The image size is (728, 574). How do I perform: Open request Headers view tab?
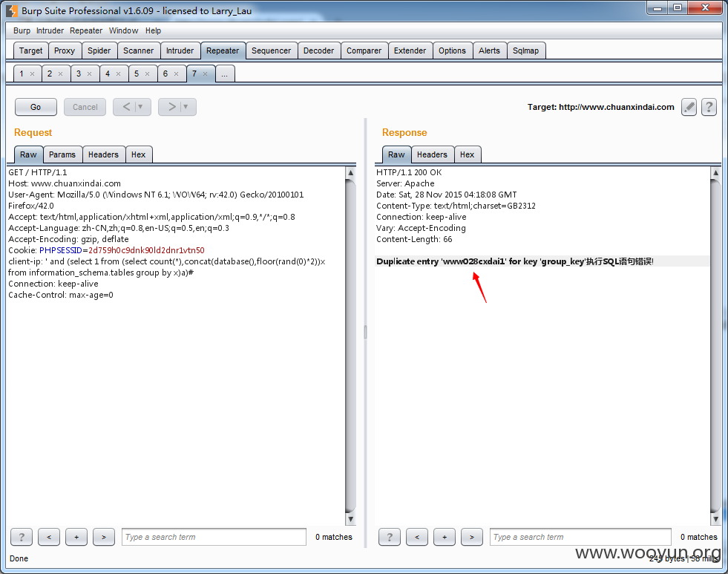click(x=103, y=154)
